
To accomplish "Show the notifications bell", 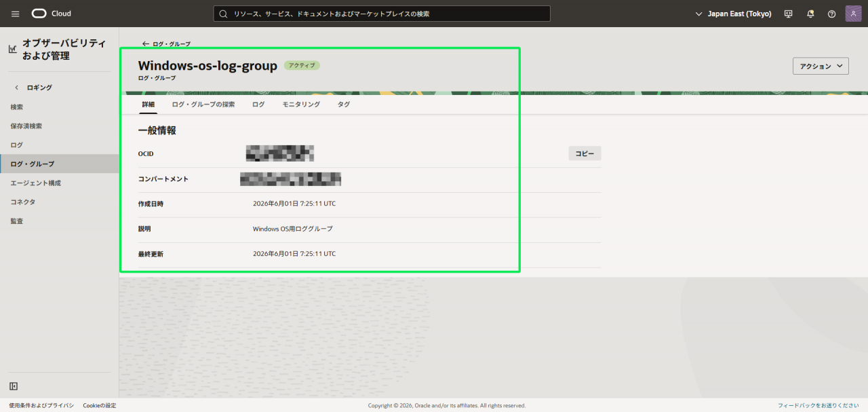I will pos(810,14).
